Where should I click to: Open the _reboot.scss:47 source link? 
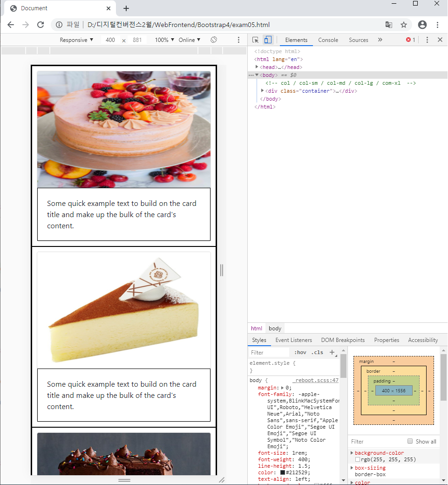coord(316,380)
